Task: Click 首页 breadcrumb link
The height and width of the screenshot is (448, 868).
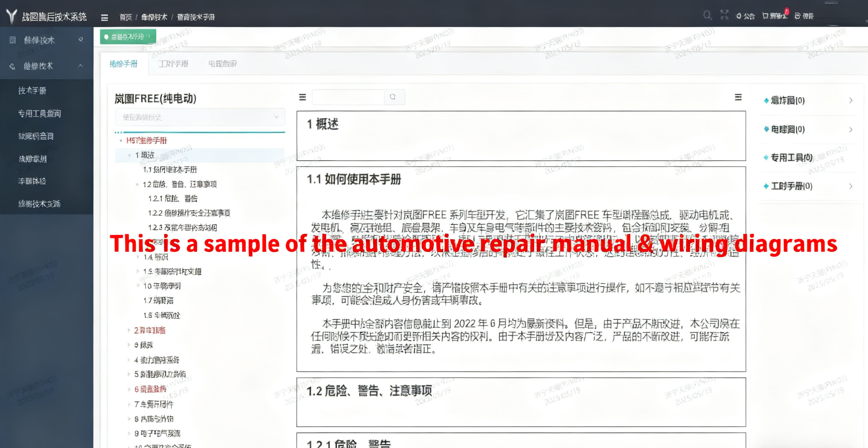Action: tap(126, 17)
